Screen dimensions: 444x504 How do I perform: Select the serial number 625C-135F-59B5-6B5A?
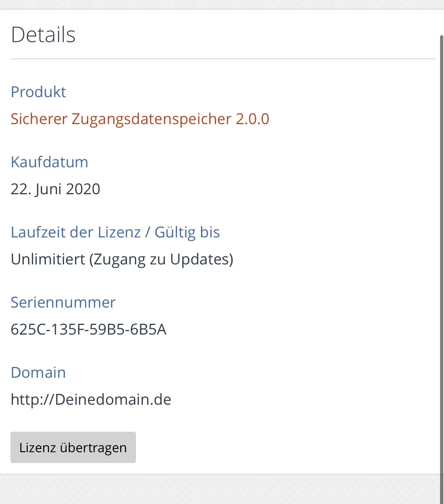[x=89, y=330]
